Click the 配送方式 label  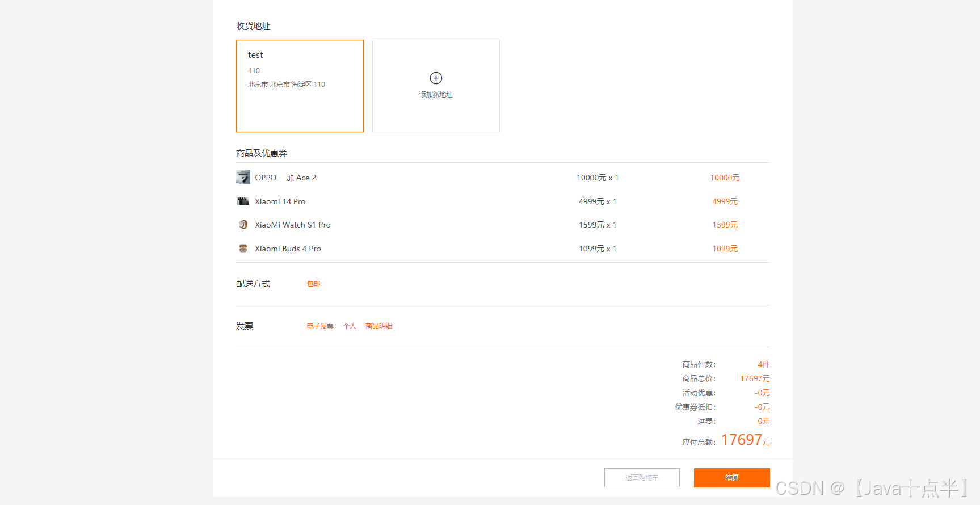(253, 284)
